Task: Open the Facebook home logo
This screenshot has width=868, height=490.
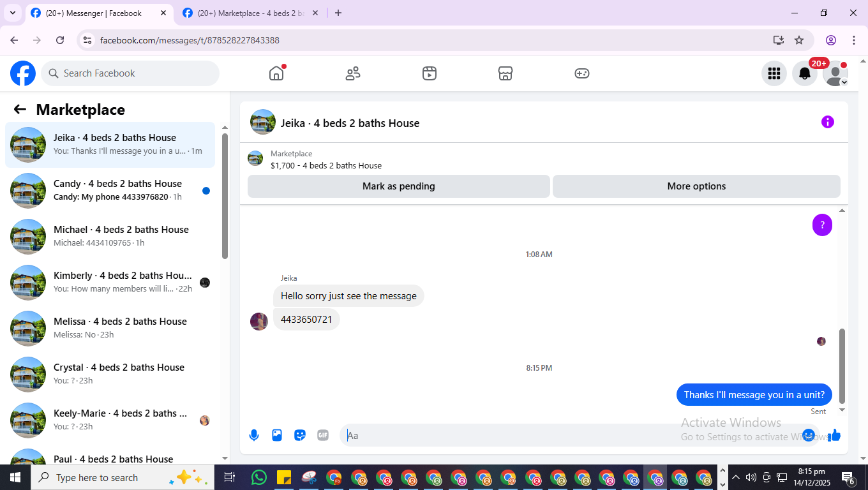Action: point(23,73)
